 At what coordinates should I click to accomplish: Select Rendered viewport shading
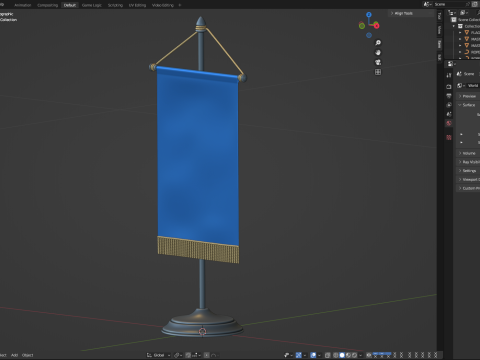coord(354,355)
